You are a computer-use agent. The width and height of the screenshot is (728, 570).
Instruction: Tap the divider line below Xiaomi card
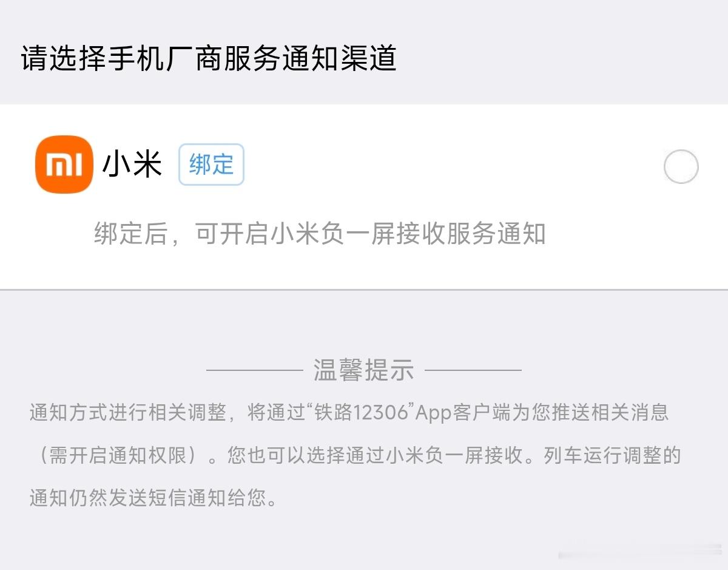364,290
